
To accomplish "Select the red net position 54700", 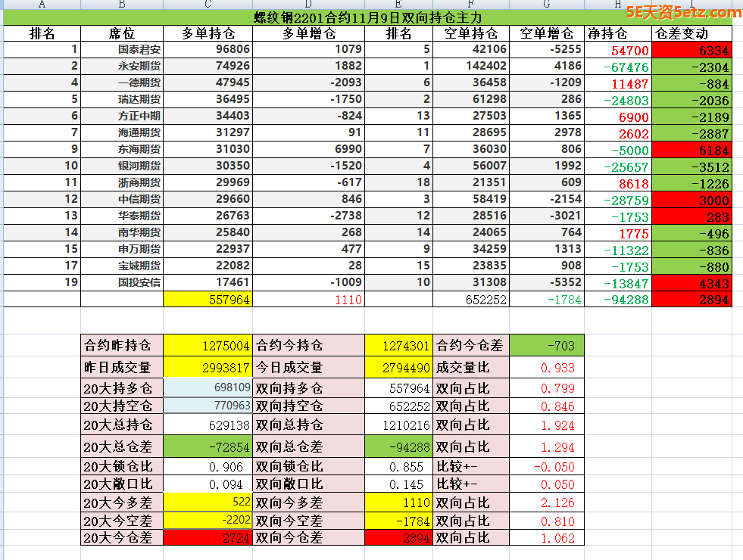I will point(618,51).
